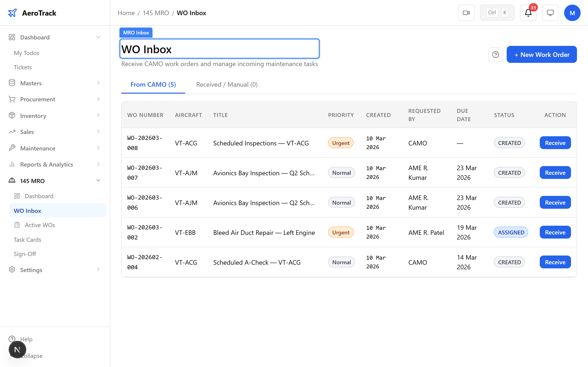
Task: Open notifications bell showing 31 alerts
Action: point(528,13)
